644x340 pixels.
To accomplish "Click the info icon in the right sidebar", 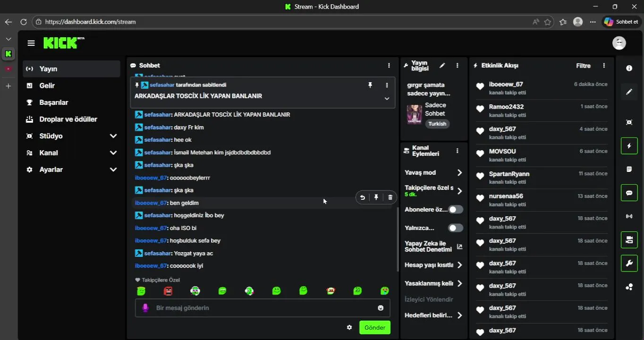I will click(x=629, y=68).
